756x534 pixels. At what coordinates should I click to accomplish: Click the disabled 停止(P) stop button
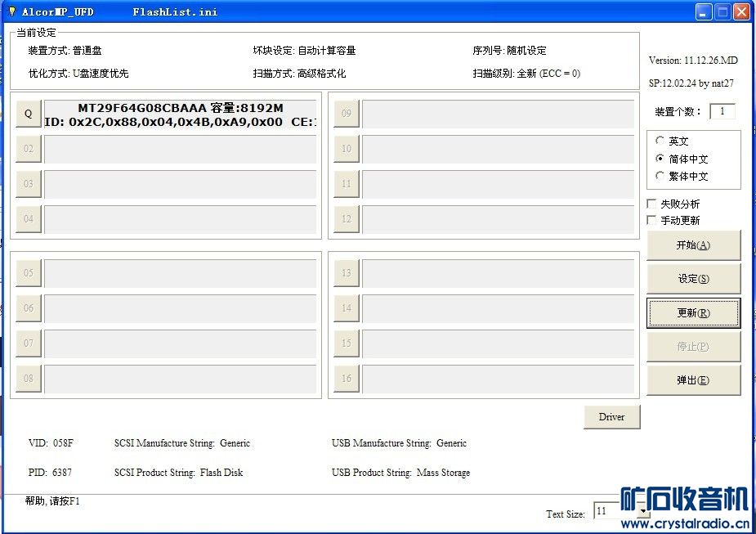pos(693,347)
